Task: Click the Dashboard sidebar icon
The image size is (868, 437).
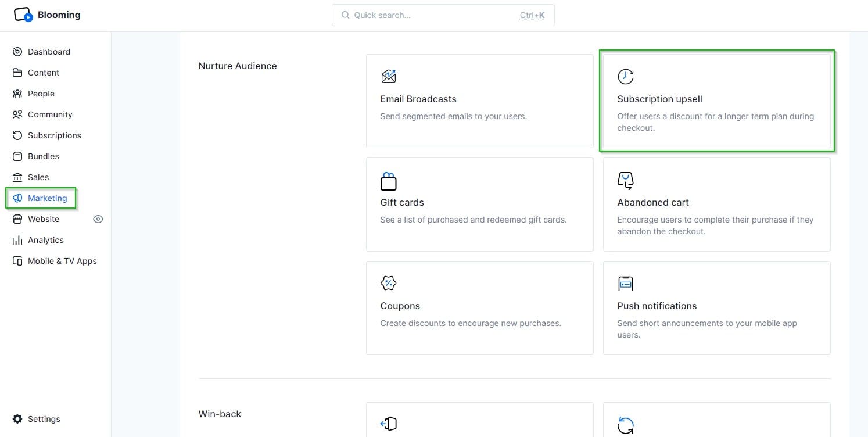Action: tap(17, 52)
